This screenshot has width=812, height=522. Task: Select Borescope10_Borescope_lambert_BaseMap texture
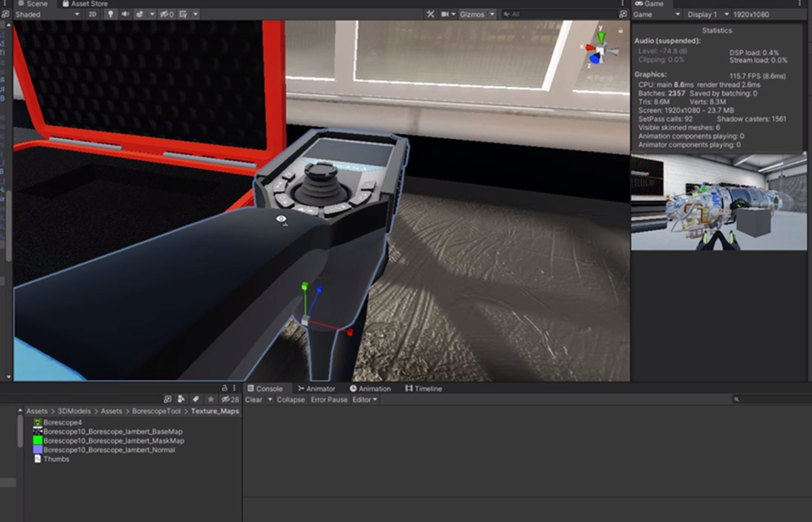pos(108,431)
